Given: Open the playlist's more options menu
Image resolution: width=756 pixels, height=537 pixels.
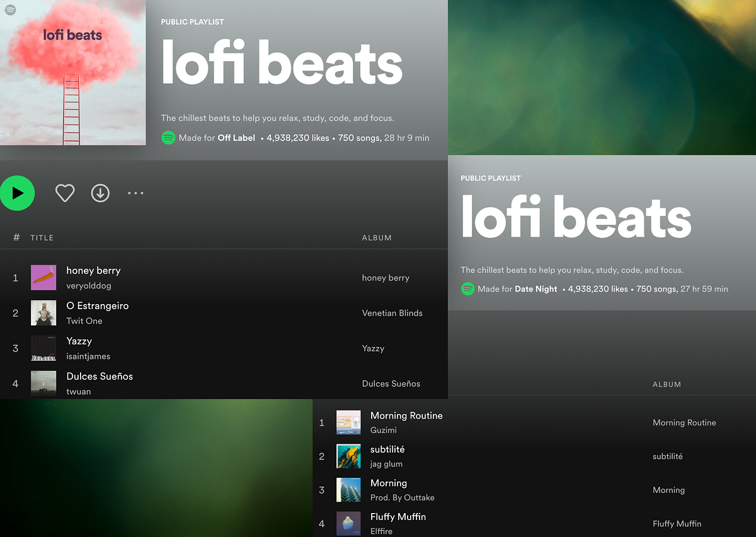Looking at the screenshot, I should click(135, 193).
